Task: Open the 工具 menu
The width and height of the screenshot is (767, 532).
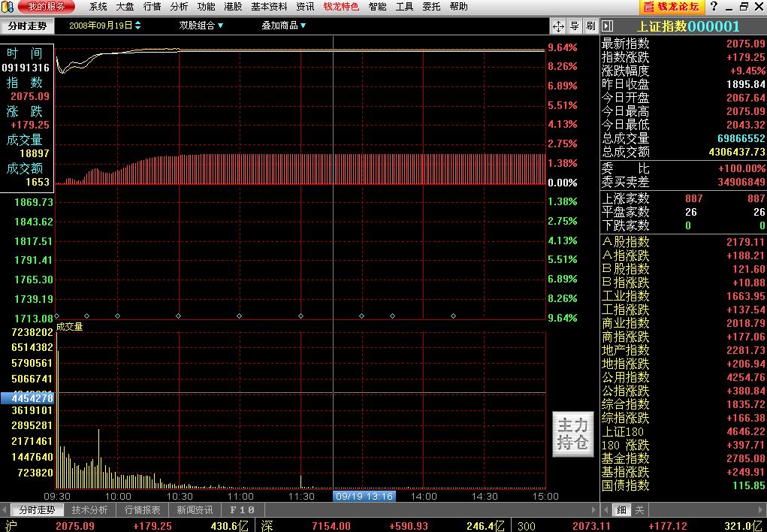Action: [404, 7]
